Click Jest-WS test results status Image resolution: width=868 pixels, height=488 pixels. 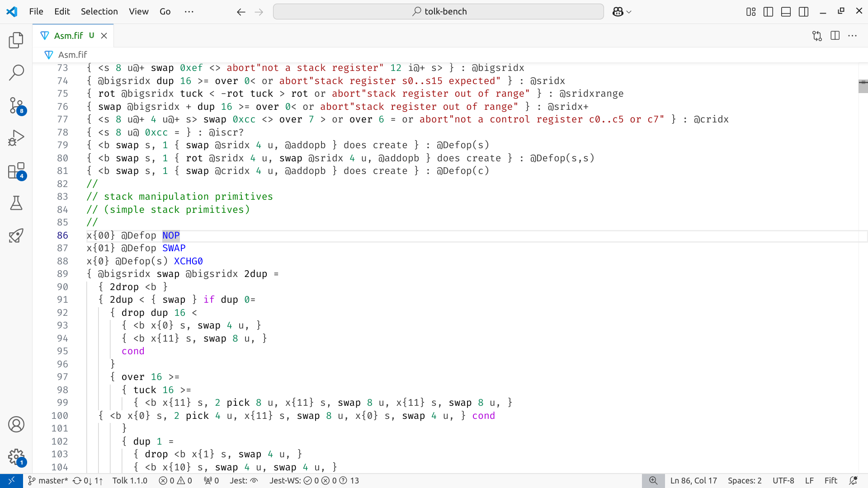314,481
